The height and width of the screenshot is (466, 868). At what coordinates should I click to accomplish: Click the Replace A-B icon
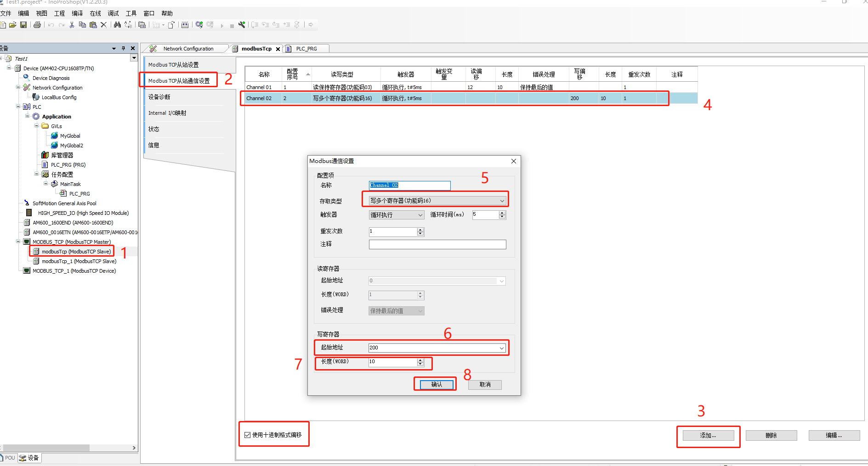(128, 25)
